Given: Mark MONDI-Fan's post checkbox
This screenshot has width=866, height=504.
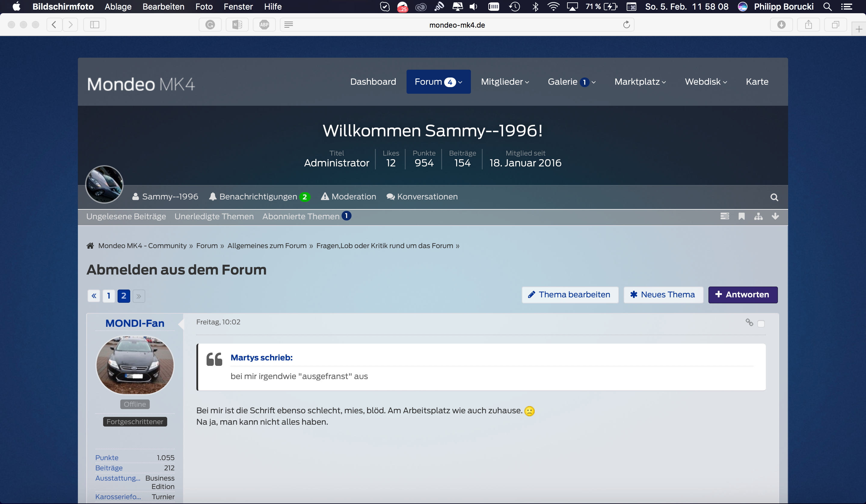Looking at the screenshot, I should click(761, 324).
